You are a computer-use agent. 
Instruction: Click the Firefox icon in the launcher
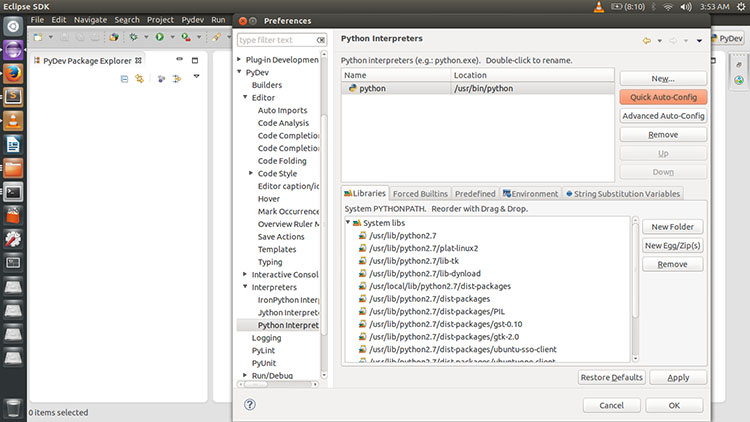(13, 73)
